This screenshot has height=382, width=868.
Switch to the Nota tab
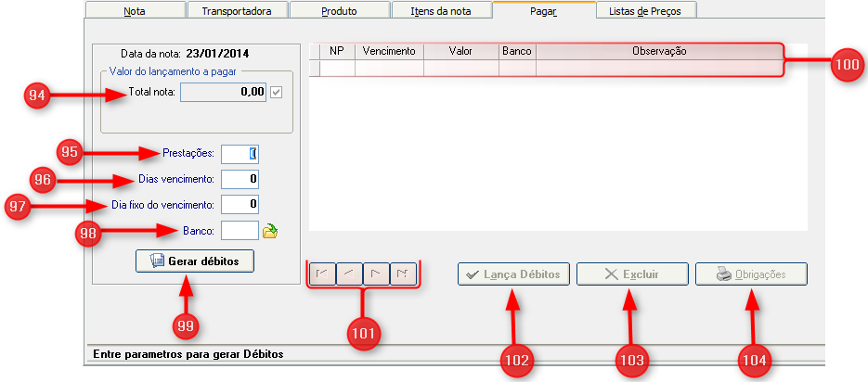click(x=136, y=10)
